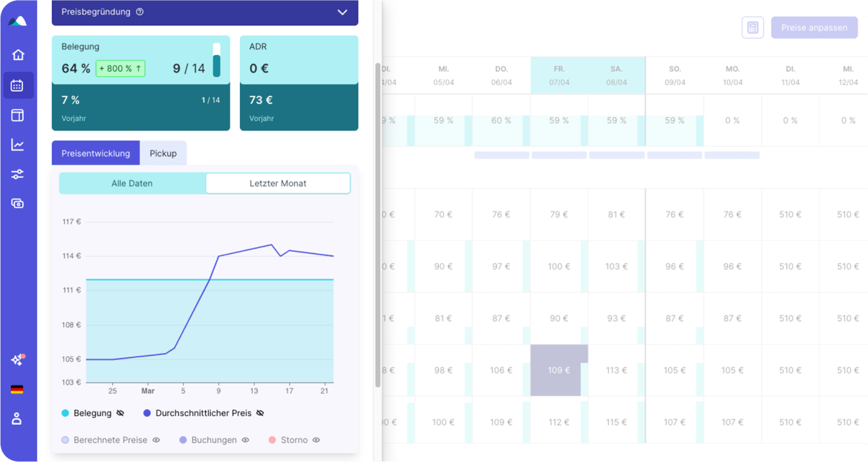The width and height of the screenshot is (868, 462).
Task: Click the 7 % Vorjahr occupancy value
Action: pos(70,100)
